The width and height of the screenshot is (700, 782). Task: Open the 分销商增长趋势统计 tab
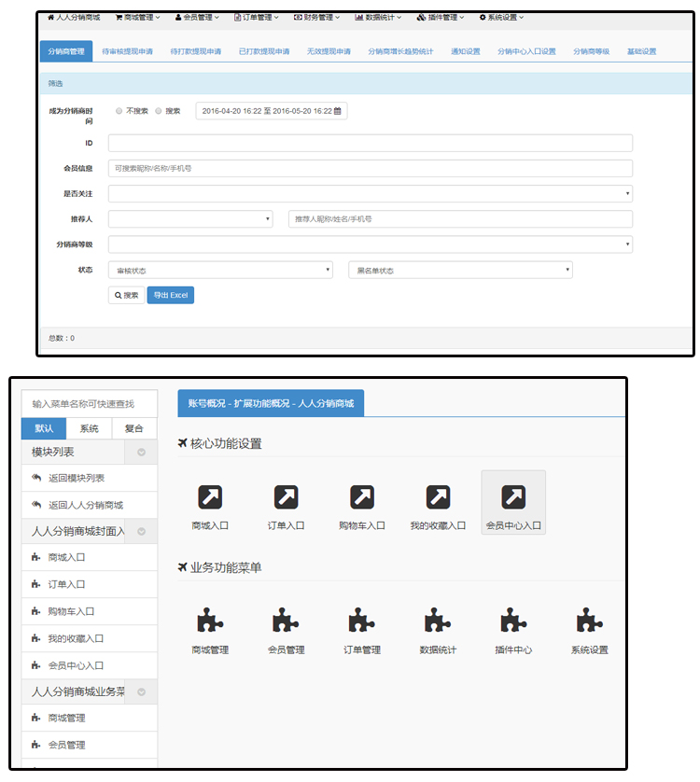point(400,51)
